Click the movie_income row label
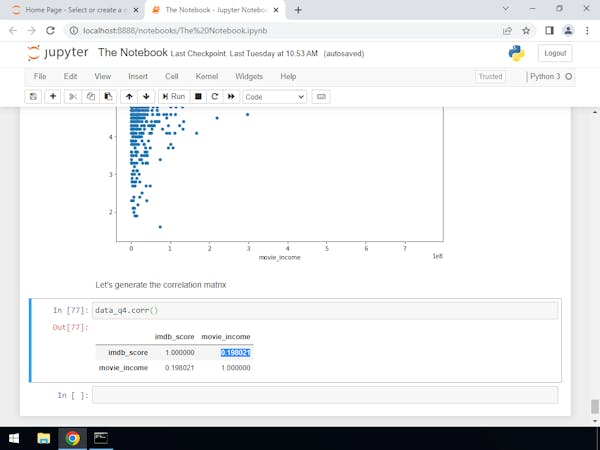600x450 pixels. pyautogui.click(x=123, y=368)
